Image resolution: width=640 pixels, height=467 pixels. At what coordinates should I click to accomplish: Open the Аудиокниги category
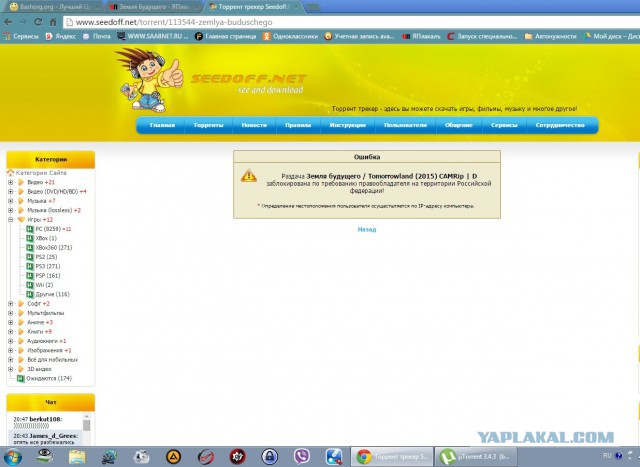pos(46,341)
